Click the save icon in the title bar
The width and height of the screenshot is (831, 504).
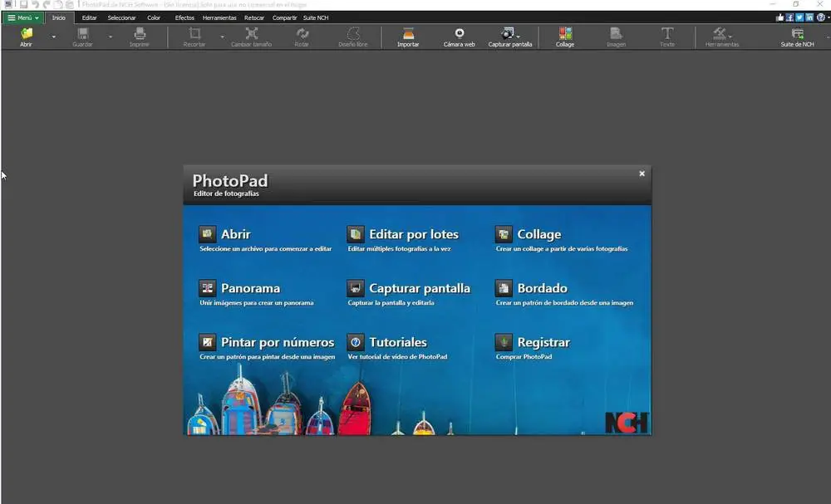(23, 4)
